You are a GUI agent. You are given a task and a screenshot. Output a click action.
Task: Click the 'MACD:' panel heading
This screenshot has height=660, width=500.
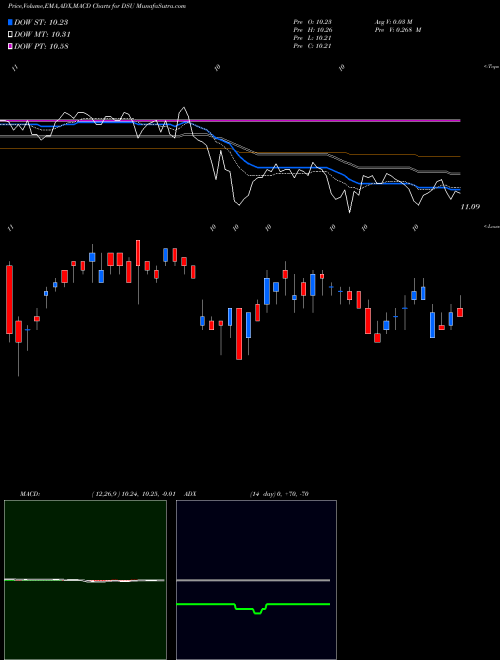(x=29, y=494)
